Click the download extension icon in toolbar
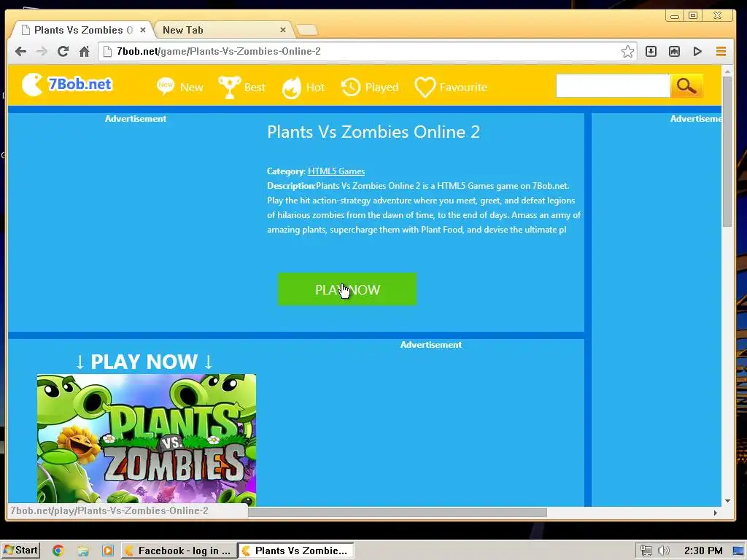 coord(651,52)
